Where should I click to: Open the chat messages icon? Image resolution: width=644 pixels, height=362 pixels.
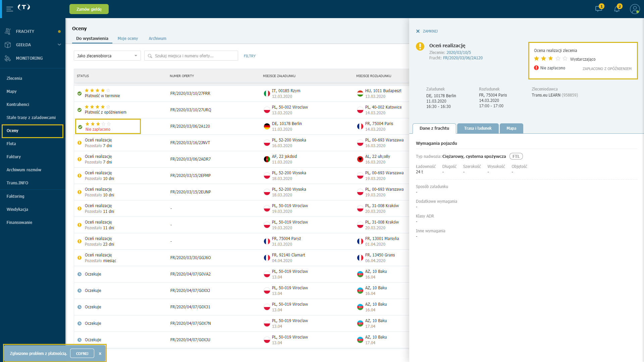point(599,9)
